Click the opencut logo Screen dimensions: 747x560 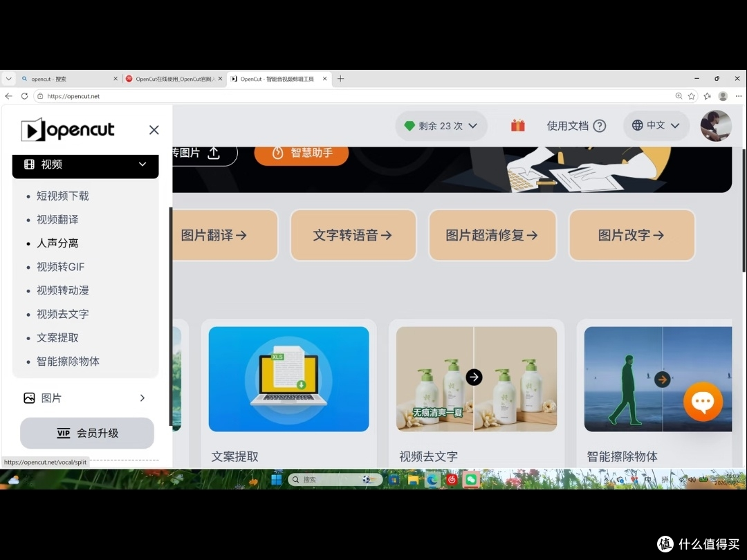click(68, 129)
